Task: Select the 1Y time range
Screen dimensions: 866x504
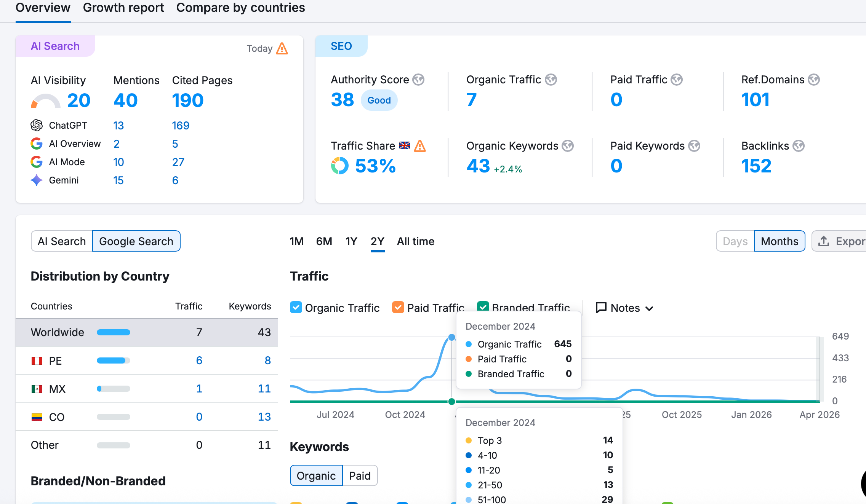Action: 351,241
